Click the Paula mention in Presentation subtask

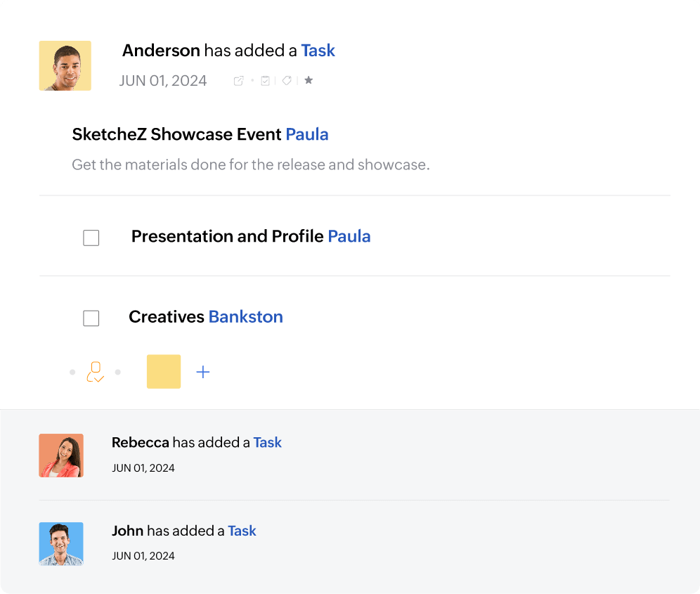[x=349, y=237]
